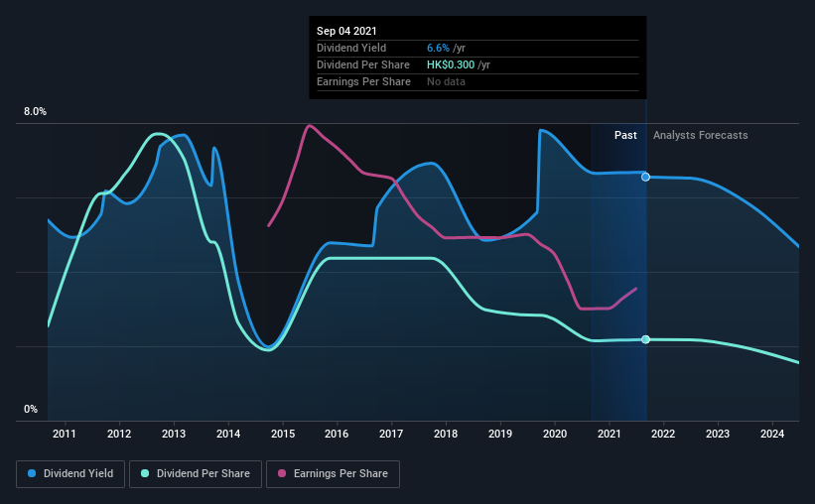815x504 pixels.
Task: Click the Sep 04 2021 tooltip date
Action: pos(346,31)
